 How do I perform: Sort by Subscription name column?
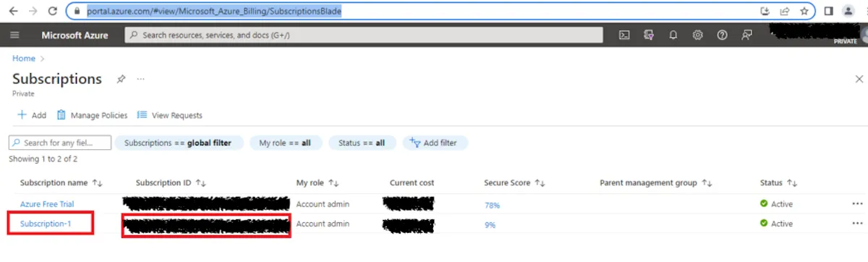pos(61,183)
